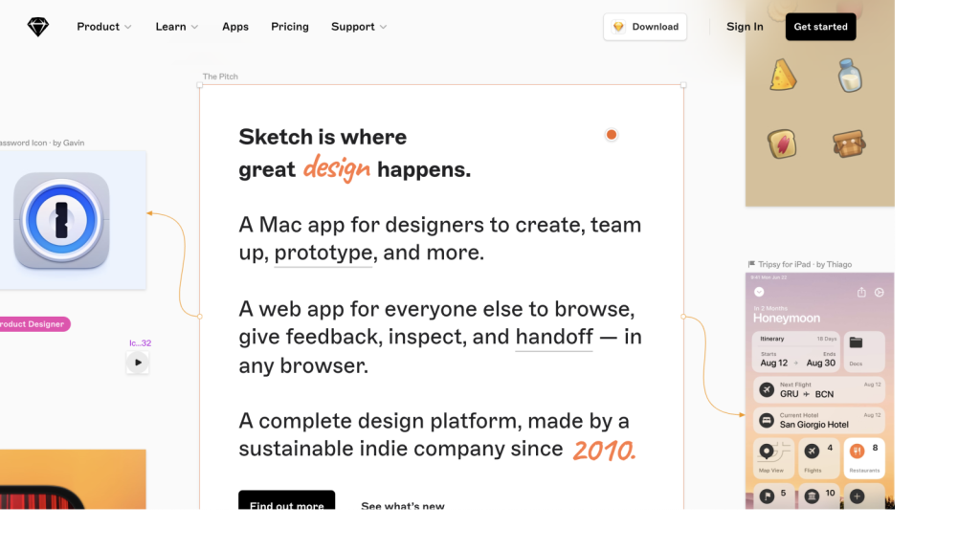Click the Find out more button
This screenshot has height=551, width=980.
click(286, 500)
